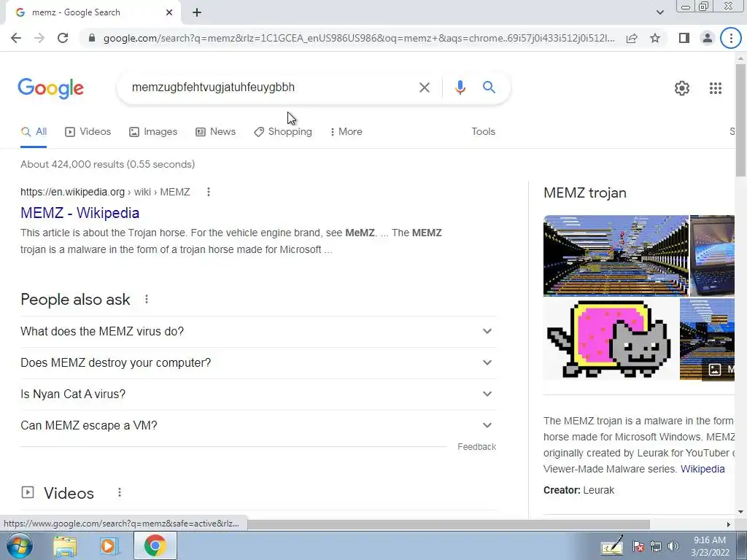Click the blue magnifier search button
Image resolution: width=747 pixels, height=560 pixels.
click(x=489, y=87)
